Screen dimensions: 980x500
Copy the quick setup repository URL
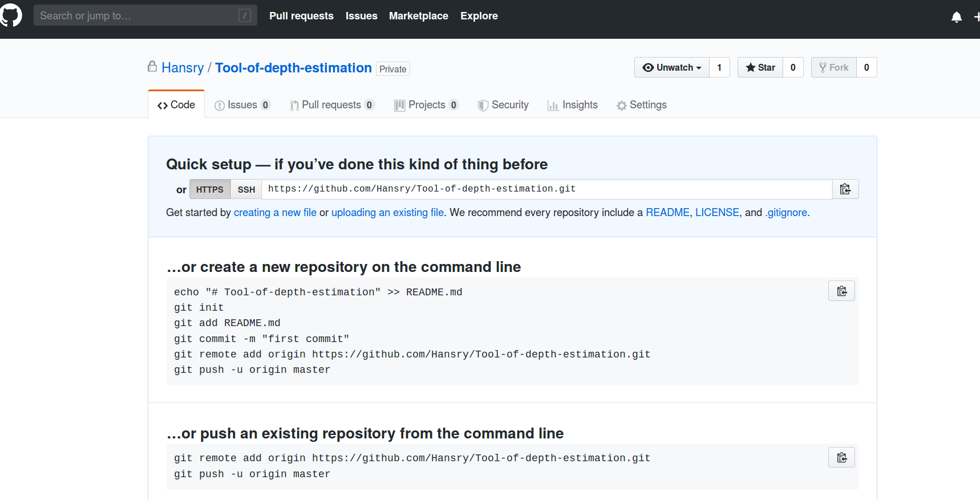845,189
